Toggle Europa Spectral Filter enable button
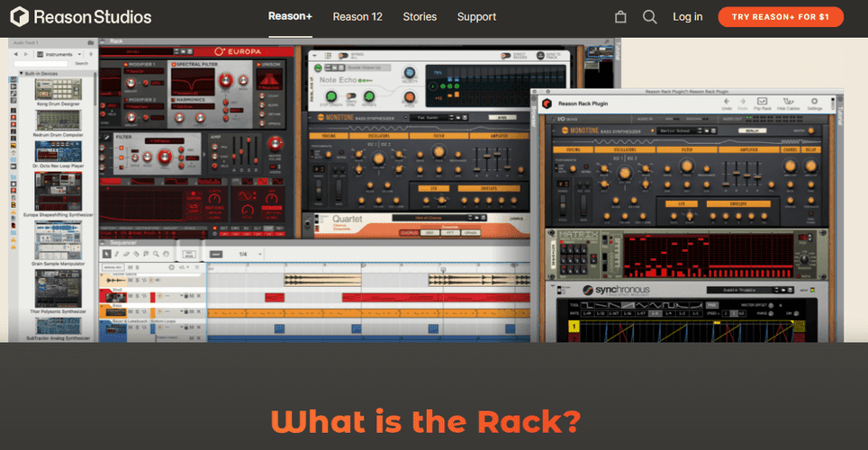 (x=174, y=65)
